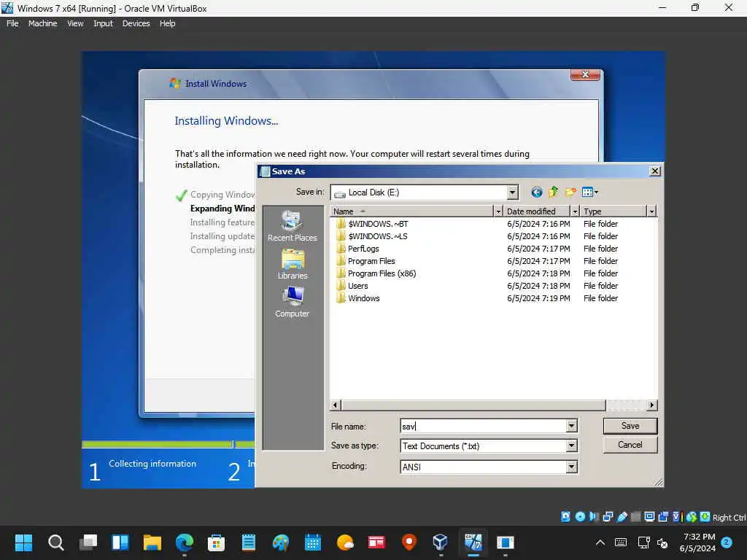Click the VirtualBox USB status icon
Screen dimensions: 747x560
click(x=622, y=517)
